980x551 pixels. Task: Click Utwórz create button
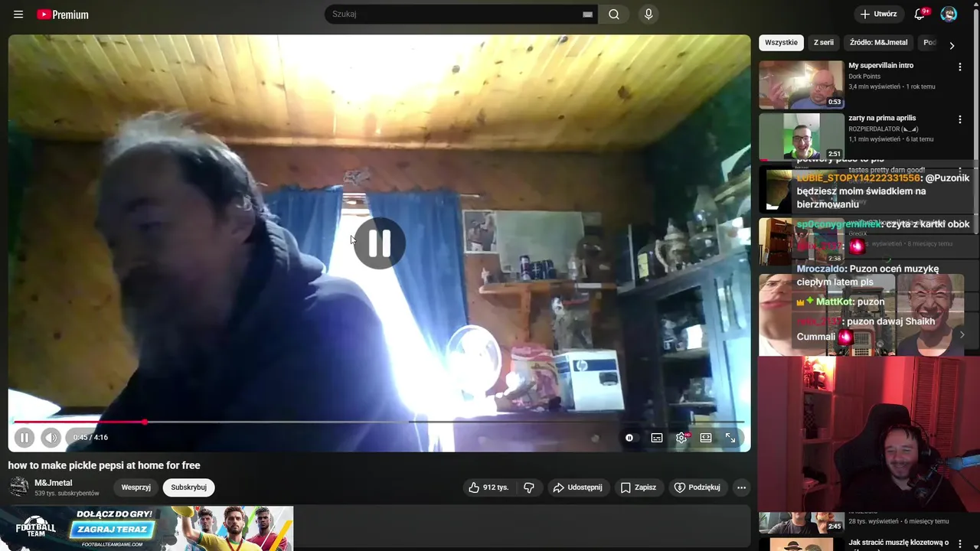pyautogui.click(x=879, y=15)
